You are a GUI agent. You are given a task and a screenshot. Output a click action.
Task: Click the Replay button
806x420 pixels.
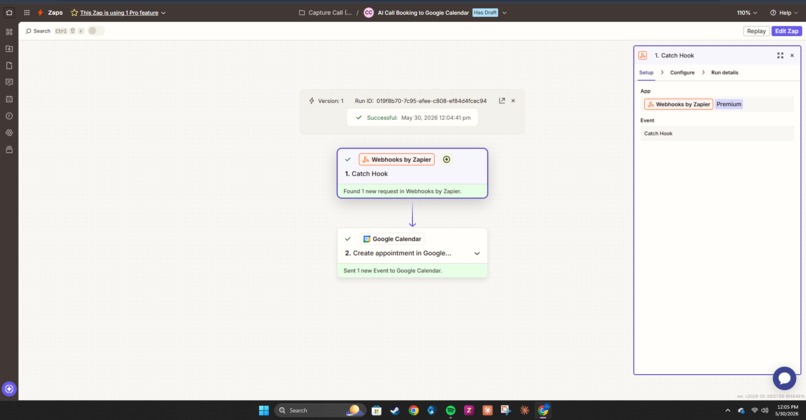pos(756,31)
